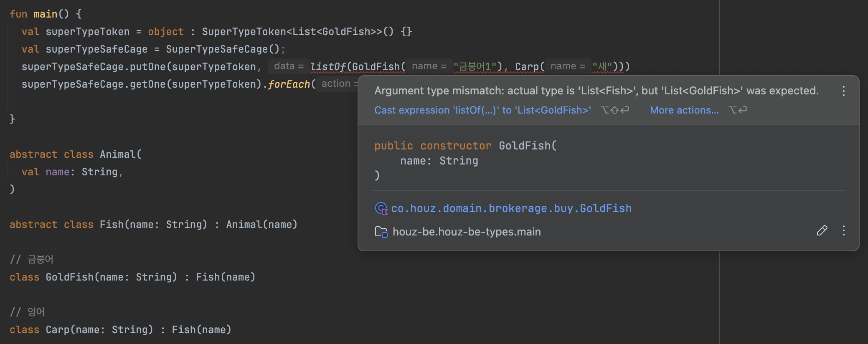The width and height of the screenshot is (868, 344).
Task: Click the Carp constructor call in listOf
Action: 527,67
